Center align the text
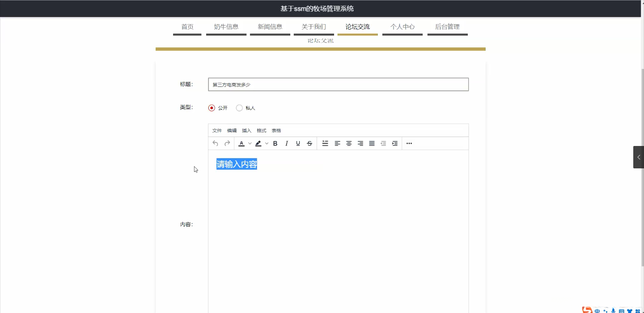The height and width of the screenshot is (313, 644). tap(349, 143)
